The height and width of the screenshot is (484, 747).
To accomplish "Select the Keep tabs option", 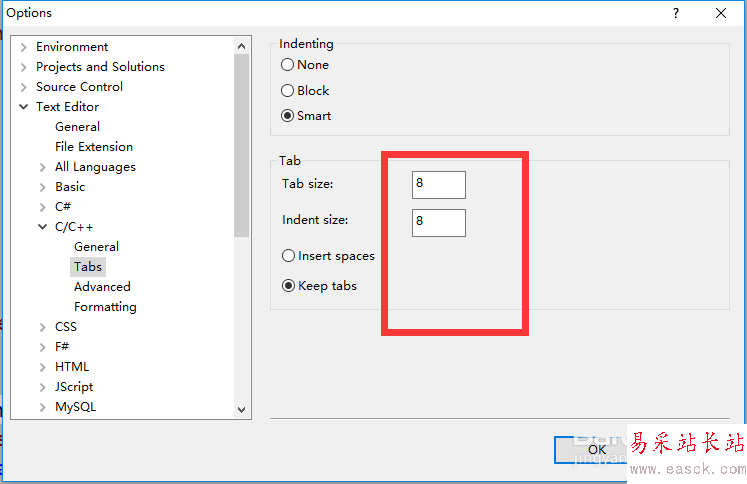I will (x=289, y=286).
